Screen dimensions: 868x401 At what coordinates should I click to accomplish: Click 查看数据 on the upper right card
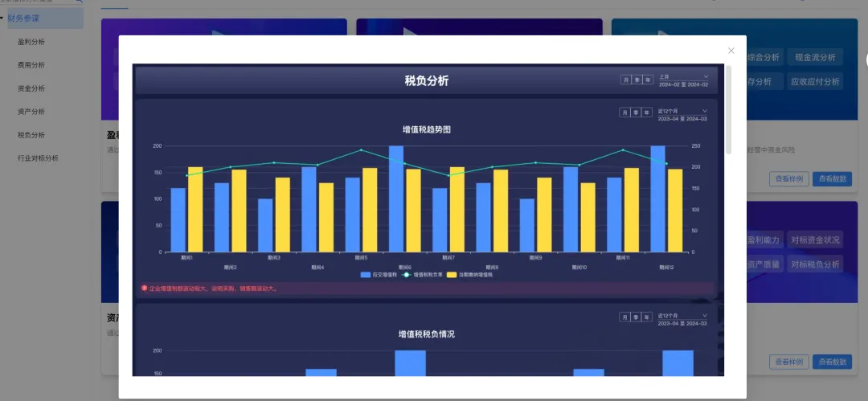pyautogui.click(x=832, y=179)
